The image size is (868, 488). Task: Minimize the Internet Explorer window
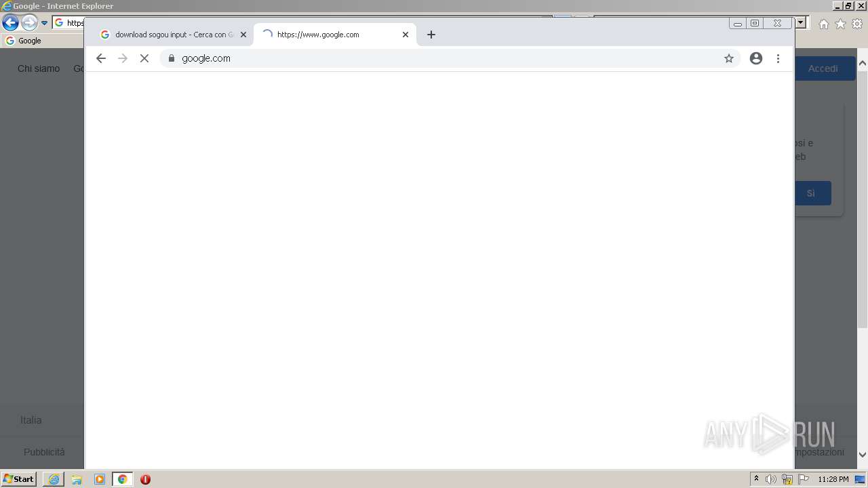click(838, 5)
